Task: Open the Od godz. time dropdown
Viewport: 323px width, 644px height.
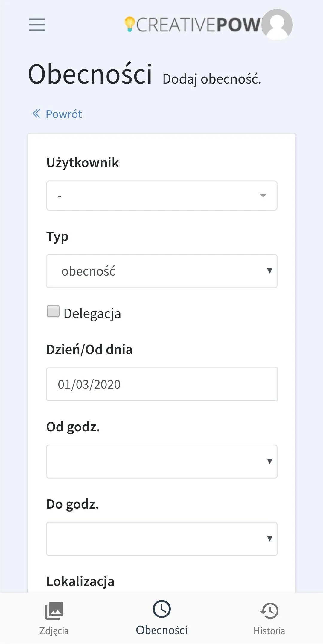Action: pyautogui.click(x=161, y=462)
